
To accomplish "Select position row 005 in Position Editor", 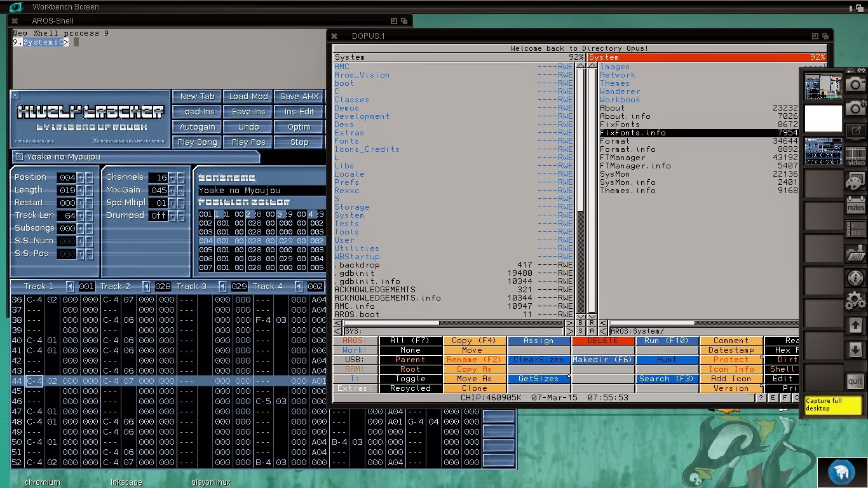I will click(261, 250).
